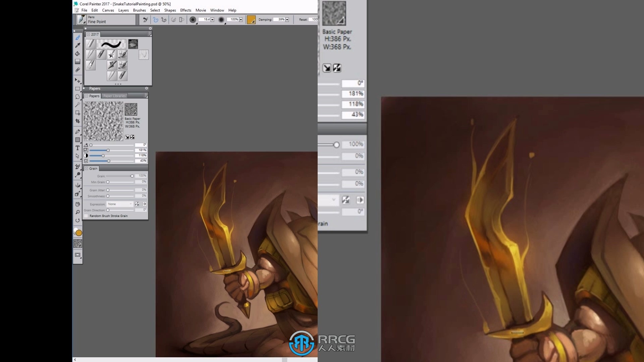
Task: Toggle invert paper icon in main Painter window
Action: [132, 137]
